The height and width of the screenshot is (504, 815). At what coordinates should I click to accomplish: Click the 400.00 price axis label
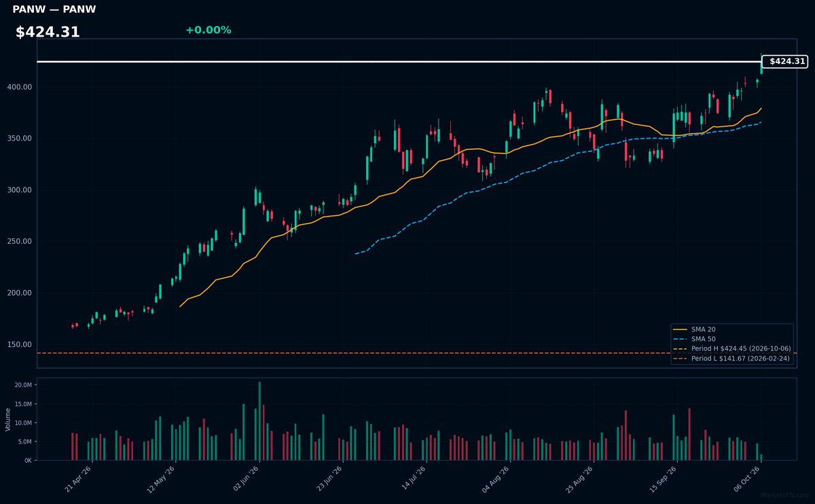point(21,87)
